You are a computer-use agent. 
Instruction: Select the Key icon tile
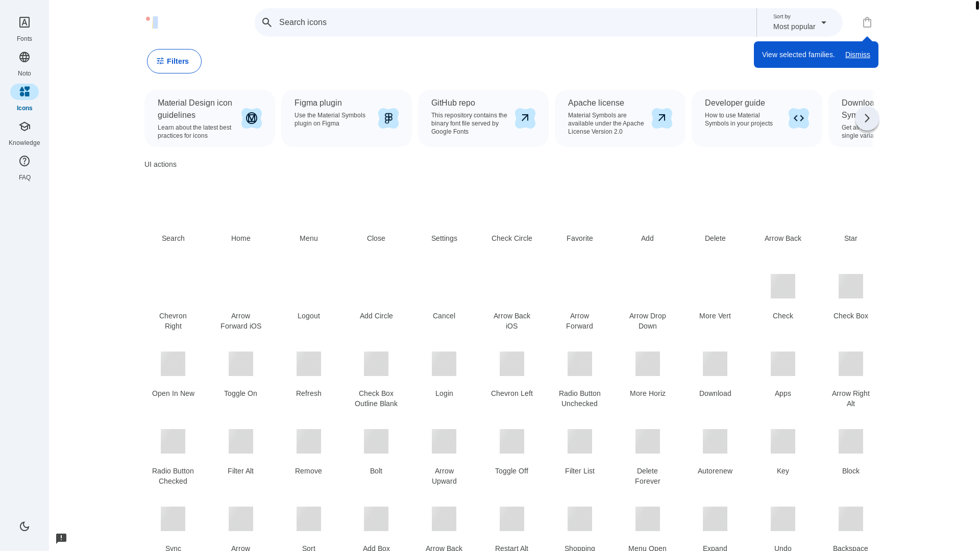(x=782, y=441)
